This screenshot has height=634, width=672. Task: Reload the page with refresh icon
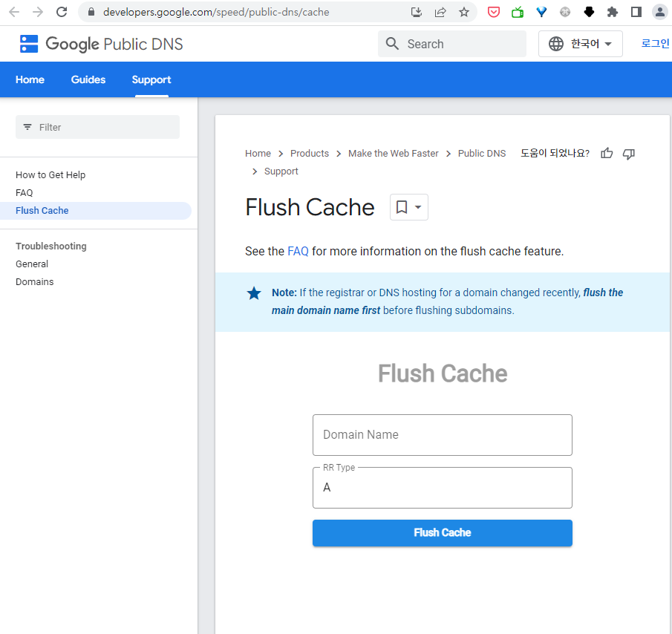[62, 12]
